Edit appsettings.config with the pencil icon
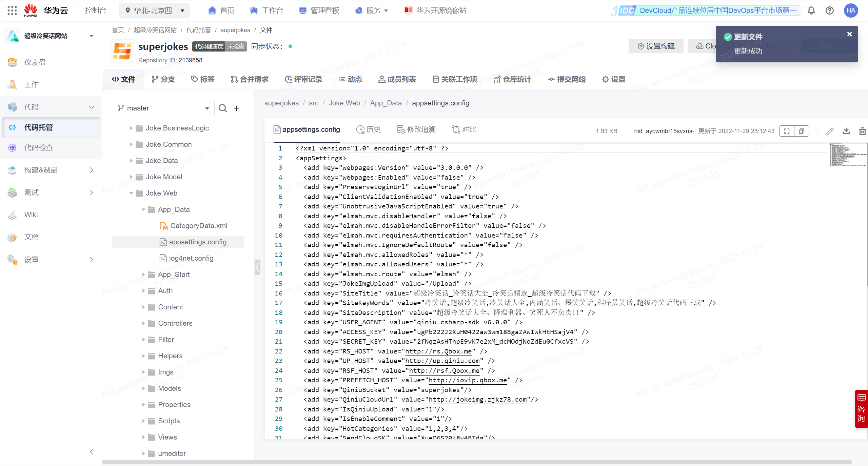 [830, 131]
